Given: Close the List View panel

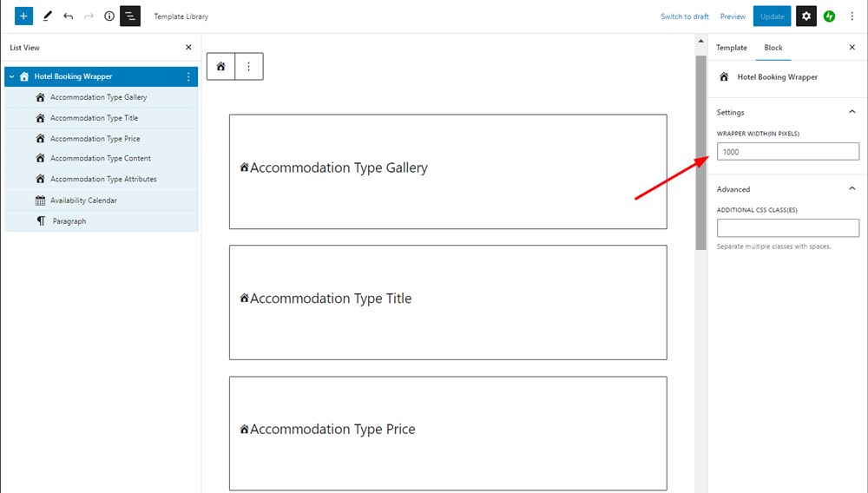Looking at the screenshot, I should coord(188,47).
